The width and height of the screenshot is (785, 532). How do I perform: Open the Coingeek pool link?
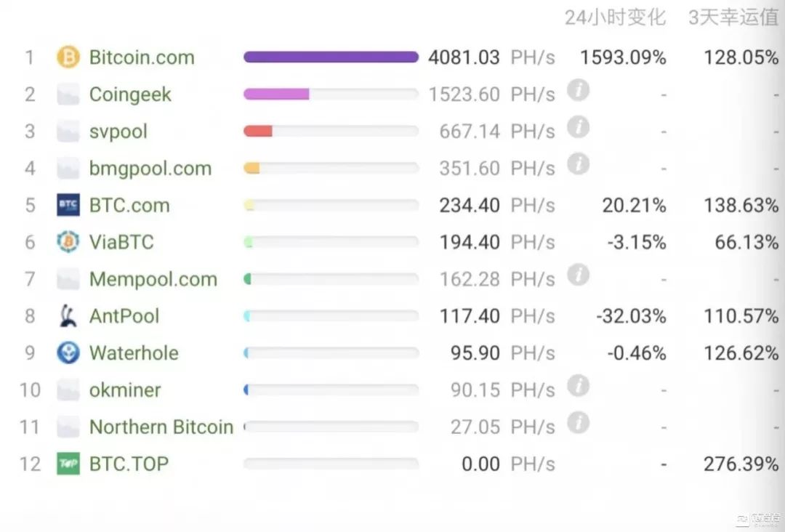click(130, 94)
